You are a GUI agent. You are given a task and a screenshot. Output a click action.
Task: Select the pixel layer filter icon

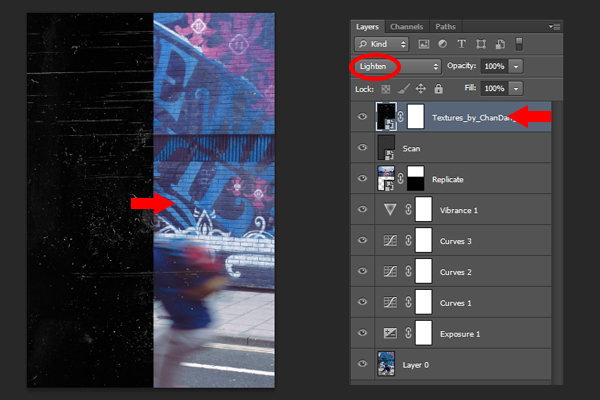[424, 44]
